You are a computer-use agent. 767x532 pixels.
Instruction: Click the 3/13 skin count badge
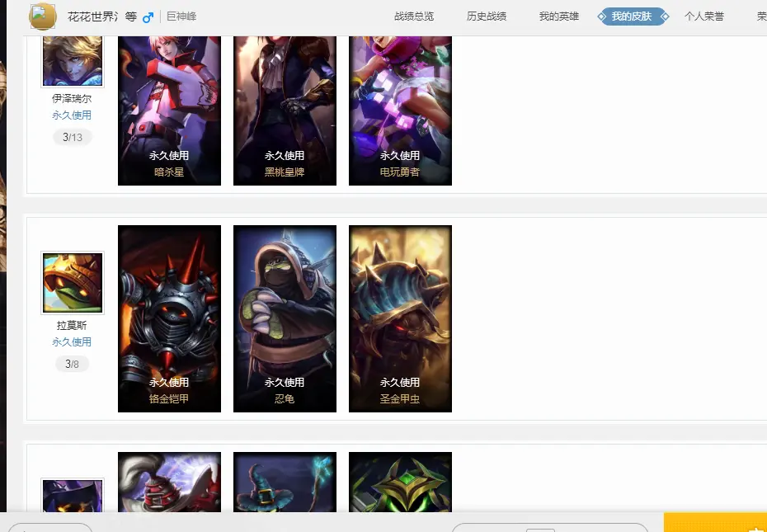(x=73, y=137)
